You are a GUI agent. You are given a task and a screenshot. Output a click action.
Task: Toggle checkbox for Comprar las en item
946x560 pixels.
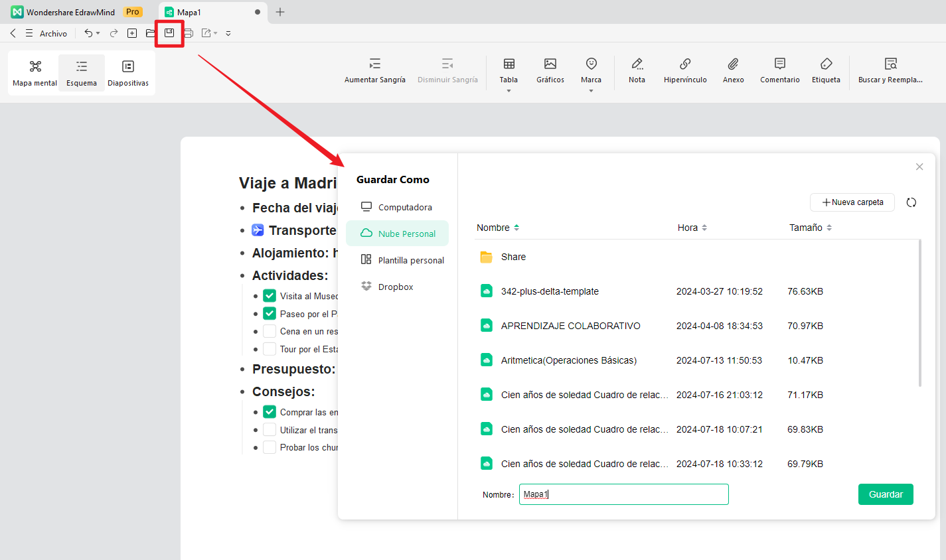pyautogui.click(x=270, y=412)
